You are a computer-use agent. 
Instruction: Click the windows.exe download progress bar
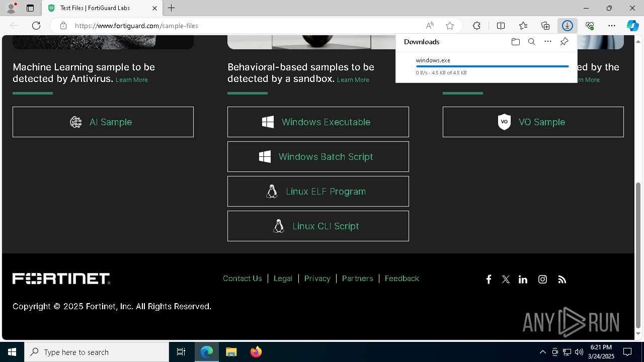click(492, 66)
